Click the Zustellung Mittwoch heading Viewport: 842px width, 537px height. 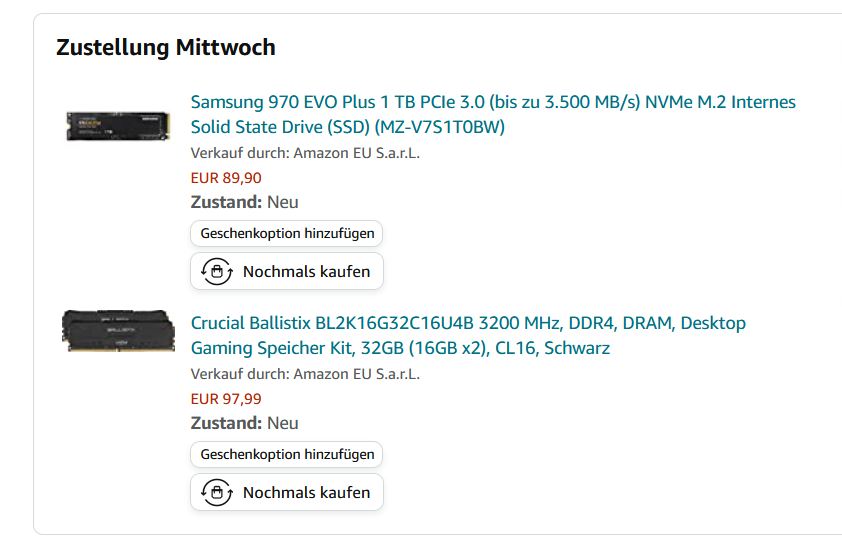166,47
